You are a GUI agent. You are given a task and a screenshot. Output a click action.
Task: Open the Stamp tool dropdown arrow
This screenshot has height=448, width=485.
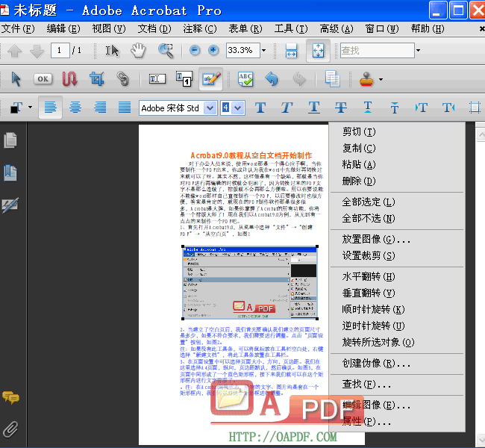click(381, 80)
